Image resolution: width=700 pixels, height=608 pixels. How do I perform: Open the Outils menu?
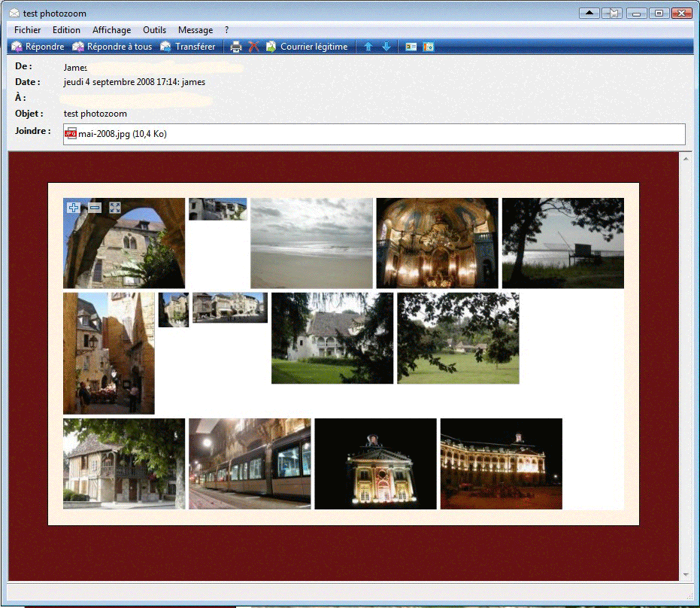[154, 30]
